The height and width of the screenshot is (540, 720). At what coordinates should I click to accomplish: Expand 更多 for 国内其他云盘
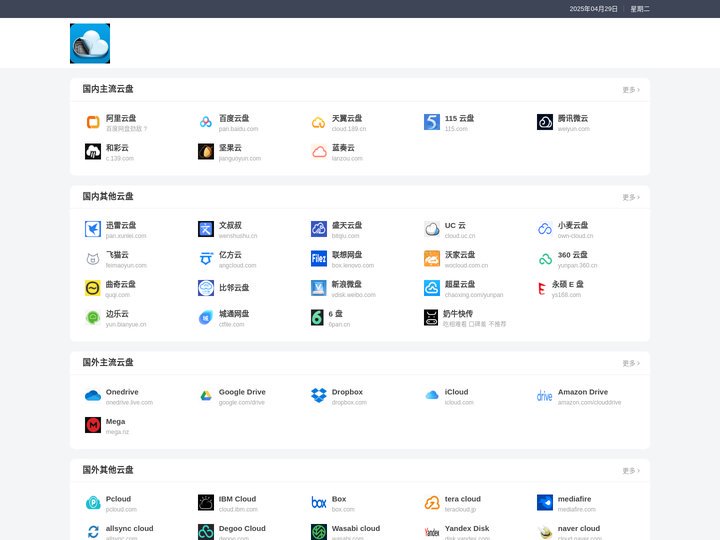pos(631,197)
